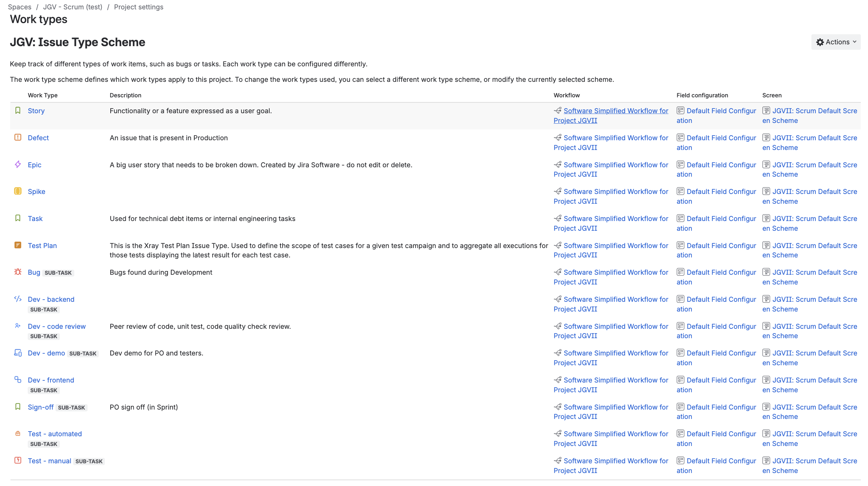Click the field configuration icon in the Defect row
868x486 pixels.
[x=681, y=137]
